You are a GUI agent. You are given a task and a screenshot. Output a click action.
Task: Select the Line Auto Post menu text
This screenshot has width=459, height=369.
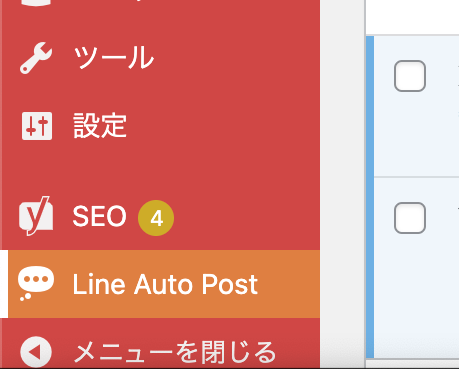(165, 284)
